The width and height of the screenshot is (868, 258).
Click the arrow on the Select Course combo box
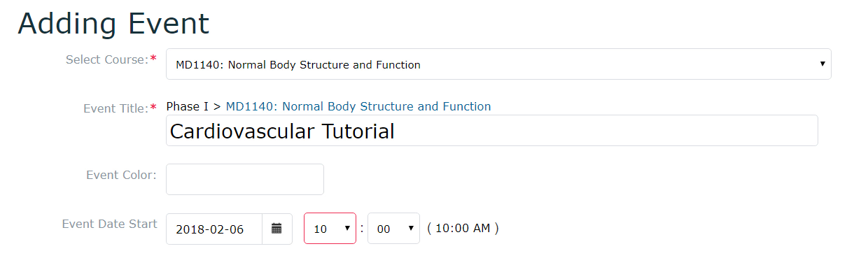pos(822,64)
